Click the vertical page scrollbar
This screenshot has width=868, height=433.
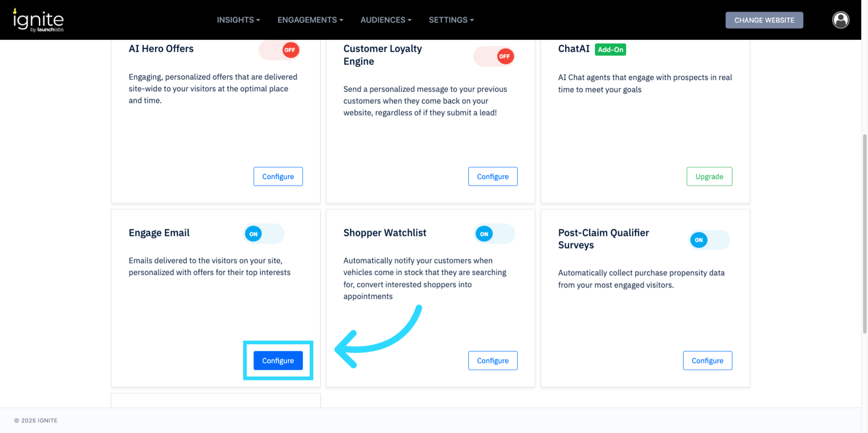tap(864, 233)
